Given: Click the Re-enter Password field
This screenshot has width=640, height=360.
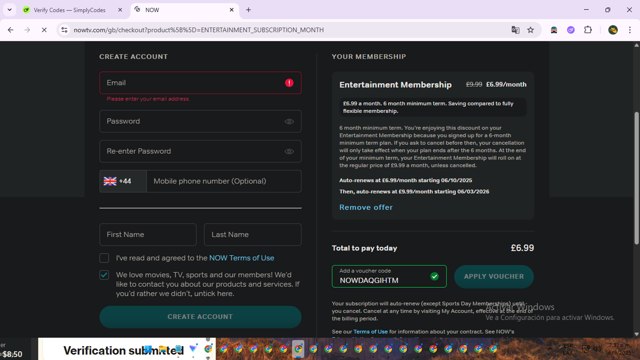Looking at the screenshot, I should tap(200, 151).
